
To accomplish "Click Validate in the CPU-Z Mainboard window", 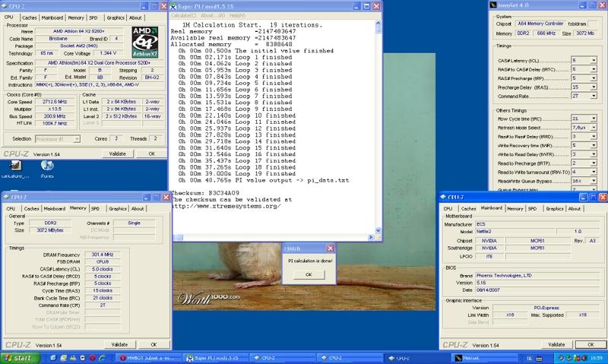I will click(556, 344).
